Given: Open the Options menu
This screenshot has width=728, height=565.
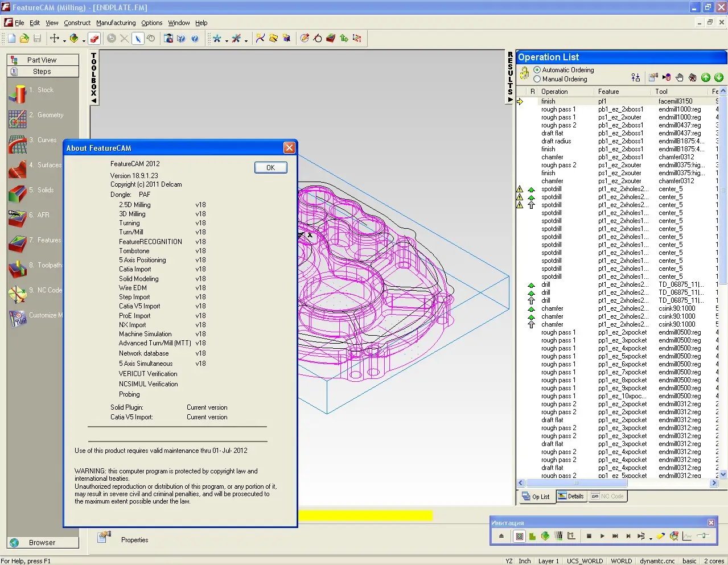Looking at the screenshot, I should (152, 23).
